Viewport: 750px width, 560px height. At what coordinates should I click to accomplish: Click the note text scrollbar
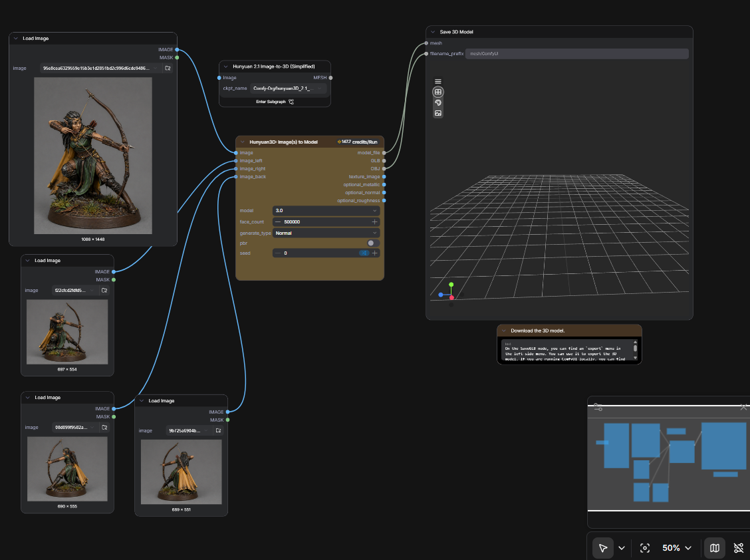[x=635, y=349]
